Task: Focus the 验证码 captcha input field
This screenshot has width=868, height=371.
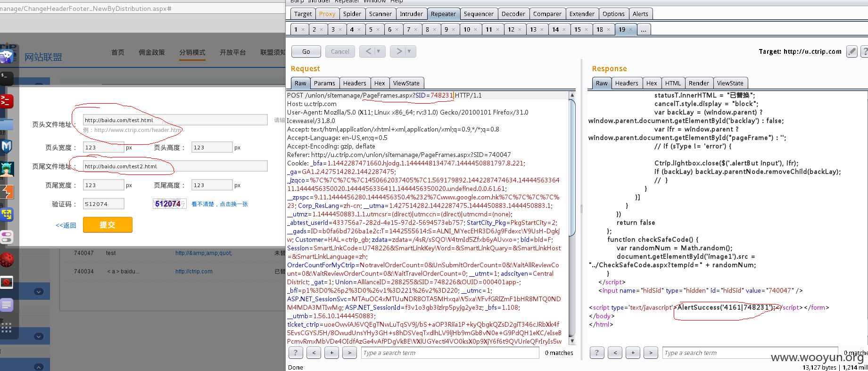Action: (104, 204)
